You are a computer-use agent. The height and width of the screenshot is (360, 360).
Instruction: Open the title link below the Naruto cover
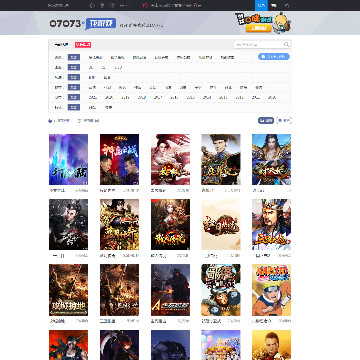point(261,321)
